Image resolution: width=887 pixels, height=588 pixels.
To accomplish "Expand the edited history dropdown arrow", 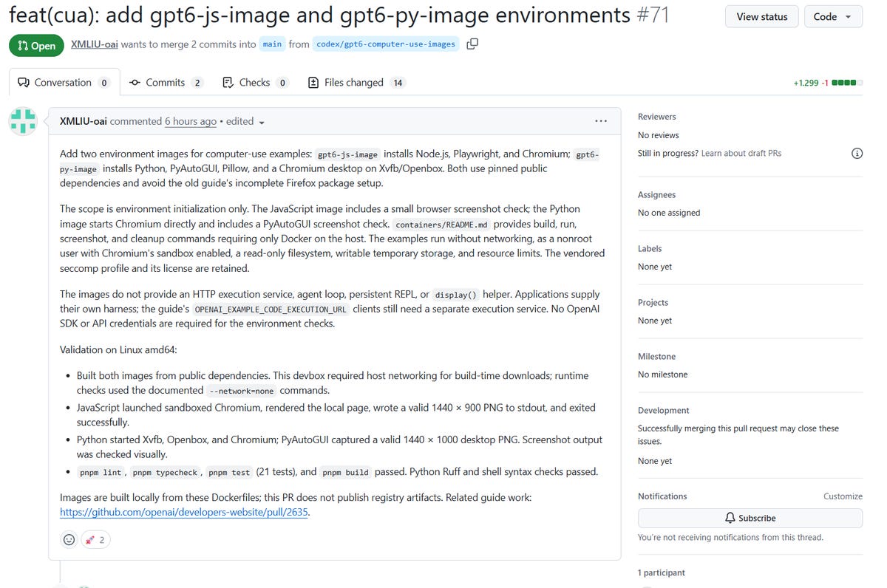I will [262, 123].
